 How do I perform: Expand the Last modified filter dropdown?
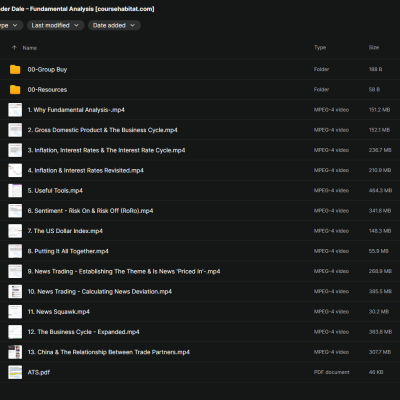pos(55,25)
